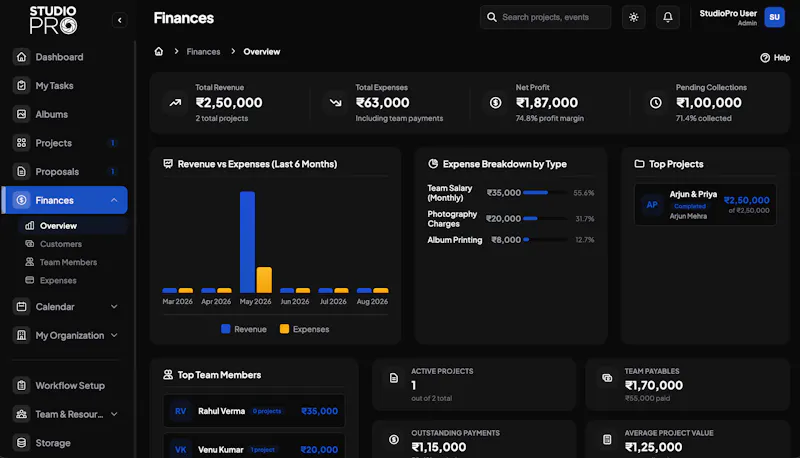Expand the Team & Resources chevron

114,414
